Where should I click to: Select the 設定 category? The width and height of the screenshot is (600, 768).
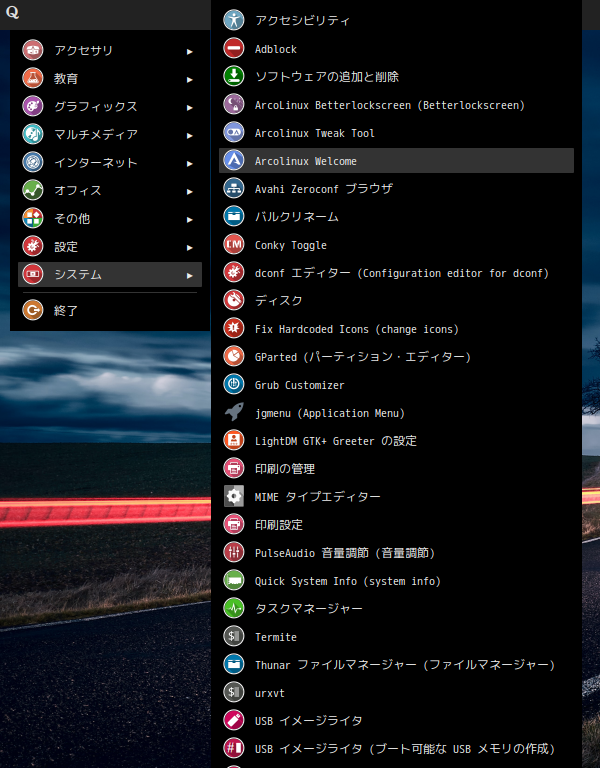click(x=110, y=246)
